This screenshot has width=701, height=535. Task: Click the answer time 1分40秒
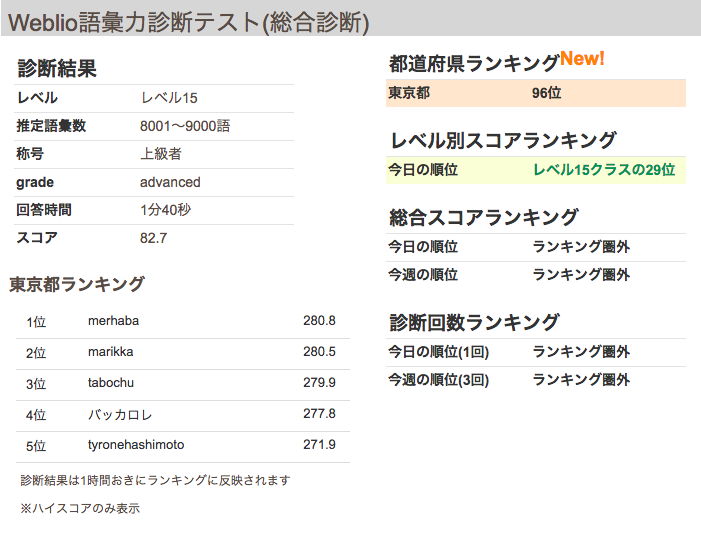tap(165, 210)
